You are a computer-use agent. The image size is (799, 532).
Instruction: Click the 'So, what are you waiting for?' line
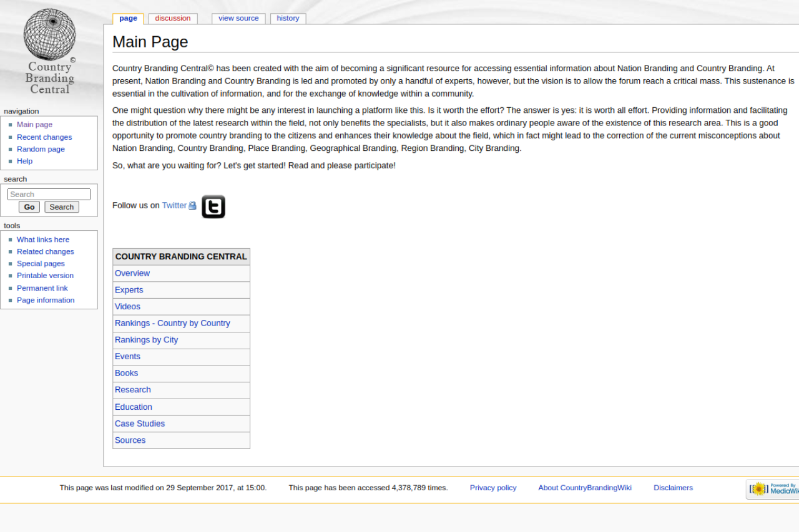[254, 165]
